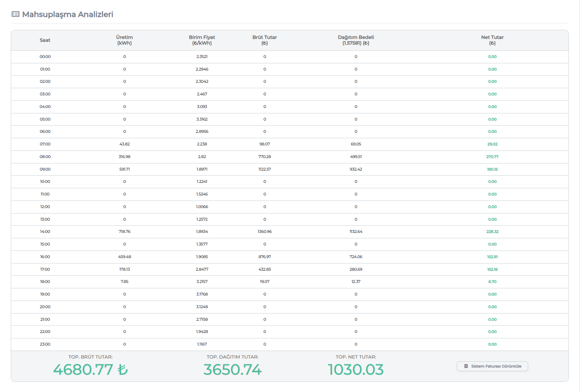
Task: Click the total net amount 1030.03
Action: click(x=356, y=370)
